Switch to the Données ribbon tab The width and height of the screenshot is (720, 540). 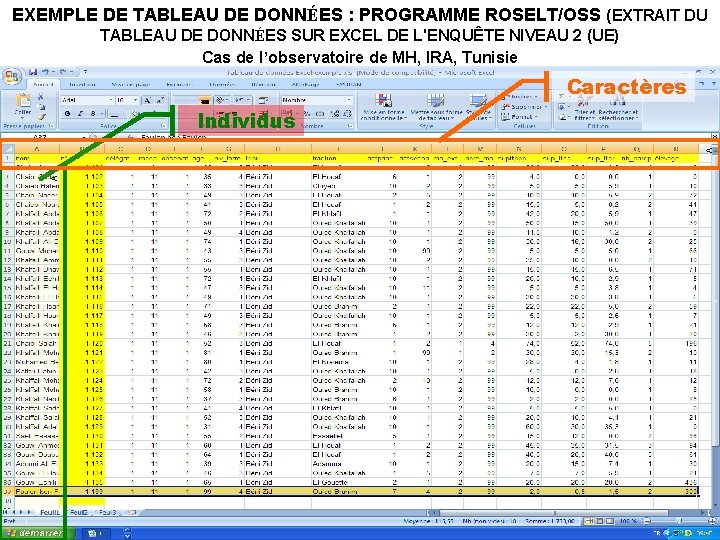(x=223, y=84)
